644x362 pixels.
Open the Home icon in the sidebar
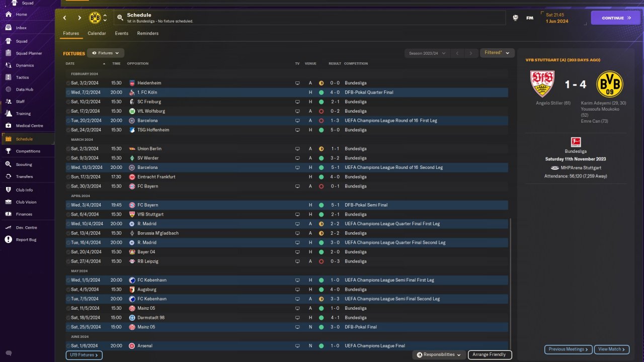(x=9, y=15)
